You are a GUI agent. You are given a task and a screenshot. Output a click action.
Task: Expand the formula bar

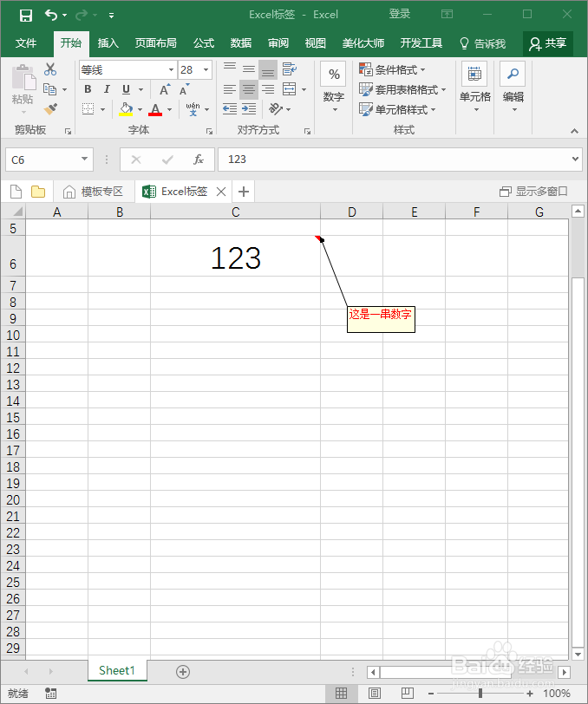click(575, 159)
